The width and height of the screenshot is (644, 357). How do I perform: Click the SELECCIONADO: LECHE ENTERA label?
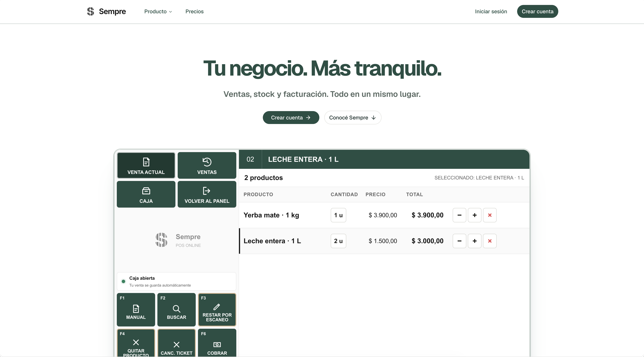(479, 178)
